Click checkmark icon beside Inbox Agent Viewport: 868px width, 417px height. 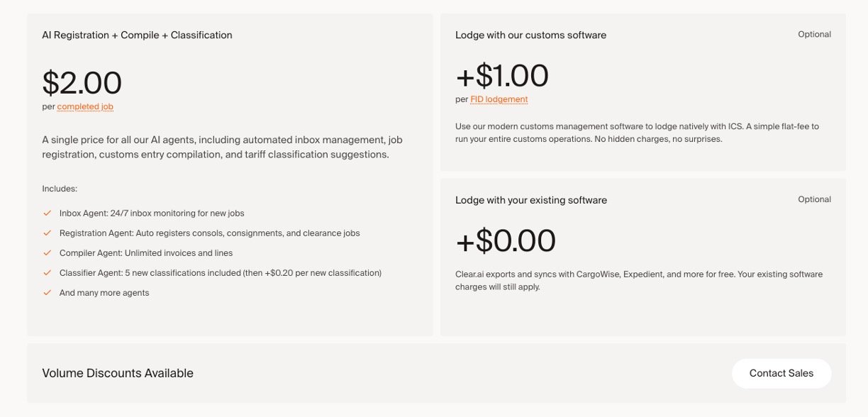point(48,213)
